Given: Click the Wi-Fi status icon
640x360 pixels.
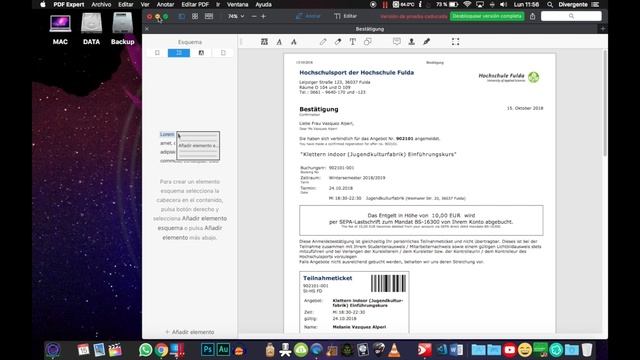Looking at the screenshot, I should tap(467, 4).
